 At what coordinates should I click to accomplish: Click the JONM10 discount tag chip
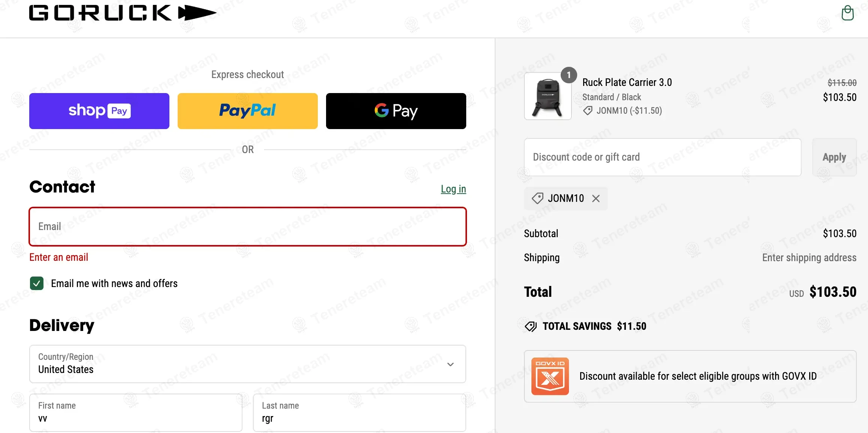tap(558, 198)
